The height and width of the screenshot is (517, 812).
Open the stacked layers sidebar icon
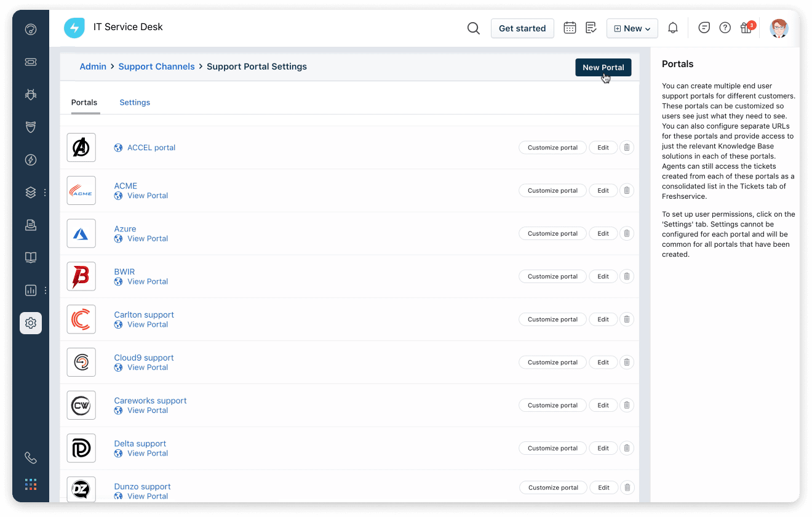tap(31, 193)
